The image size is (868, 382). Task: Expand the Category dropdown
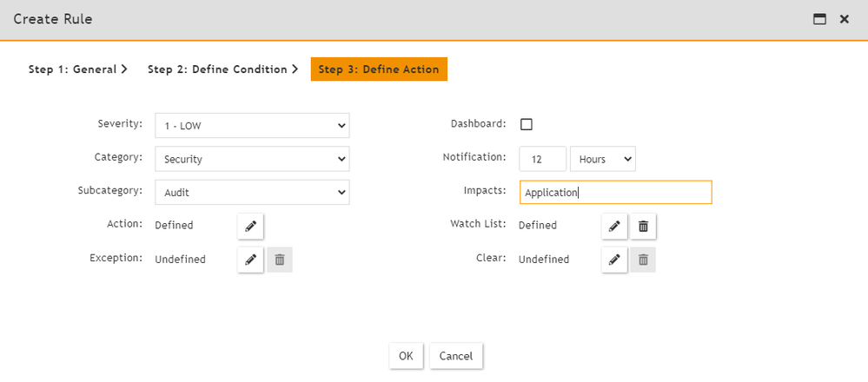click(252, 159)
